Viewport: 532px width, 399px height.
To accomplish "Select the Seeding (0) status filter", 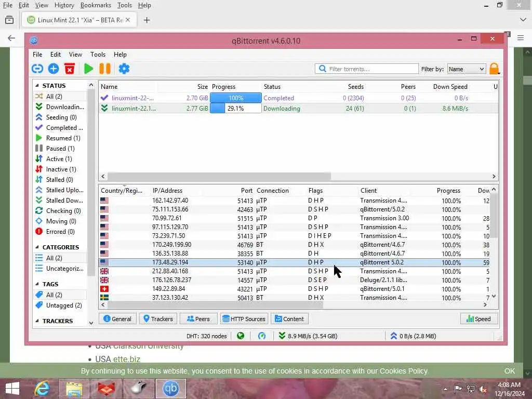I will [60, 117].
